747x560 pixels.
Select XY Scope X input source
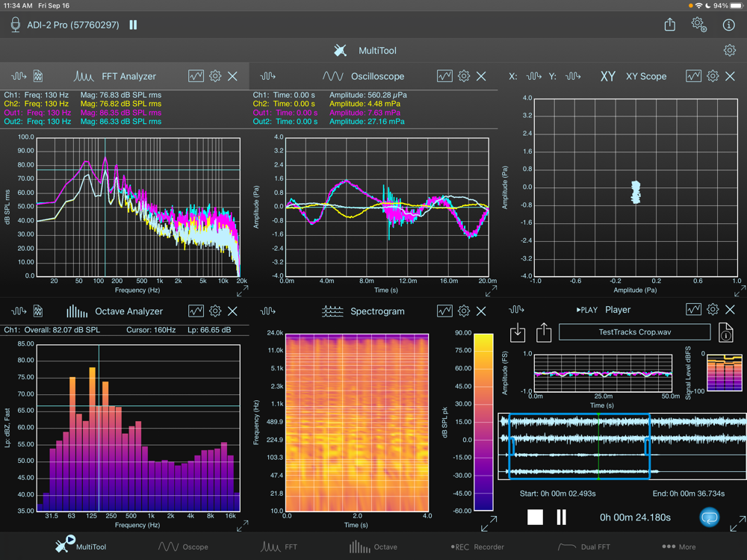pos(533,76)
